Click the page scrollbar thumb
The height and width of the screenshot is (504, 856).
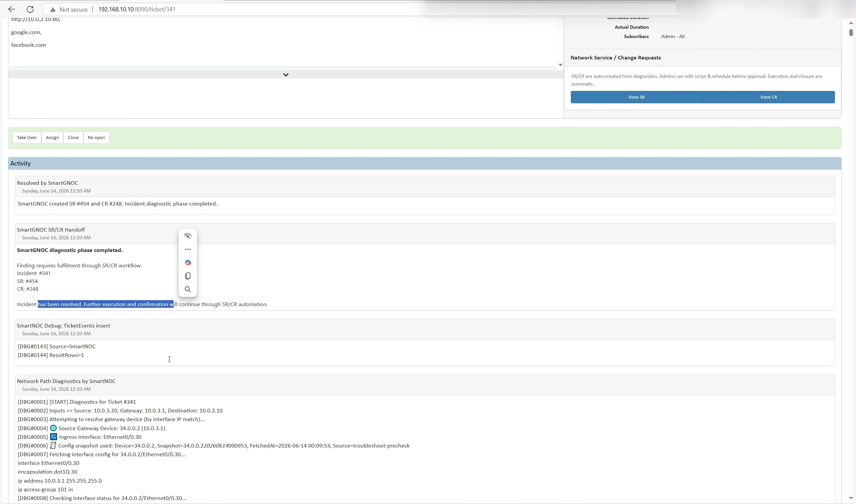(851, 32)
